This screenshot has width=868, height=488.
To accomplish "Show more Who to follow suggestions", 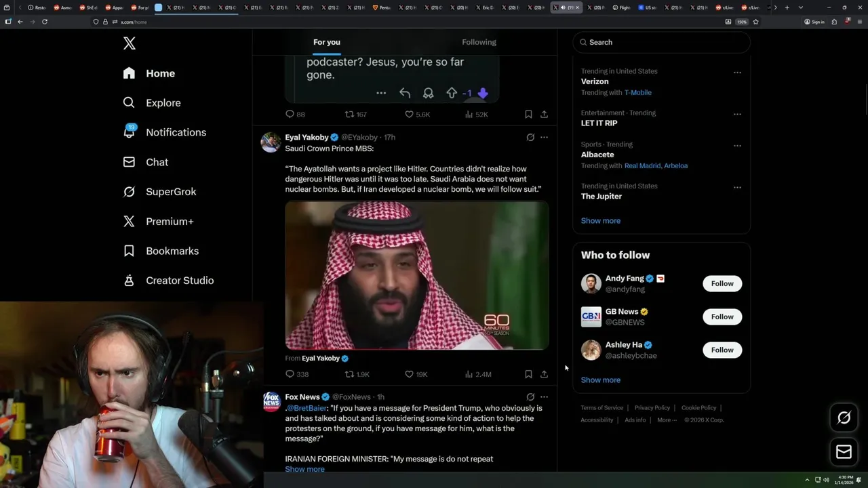I will [600, 380].
